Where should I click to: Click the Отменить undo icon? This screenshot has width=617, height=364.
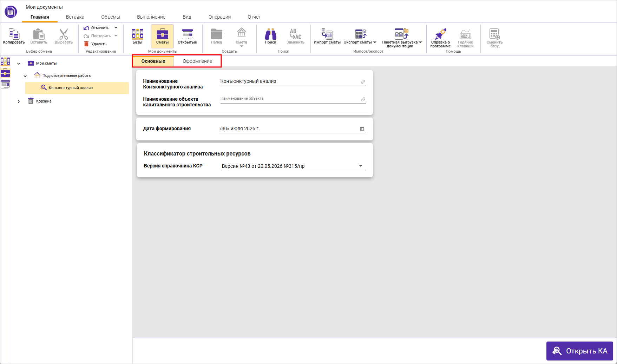coord(86,28)
